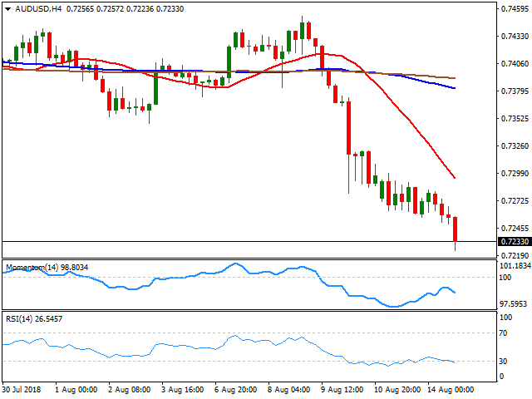The image size is (532, 399).
Task: Select the 8 Aug 04:00 time label
Action: [288, 390]
